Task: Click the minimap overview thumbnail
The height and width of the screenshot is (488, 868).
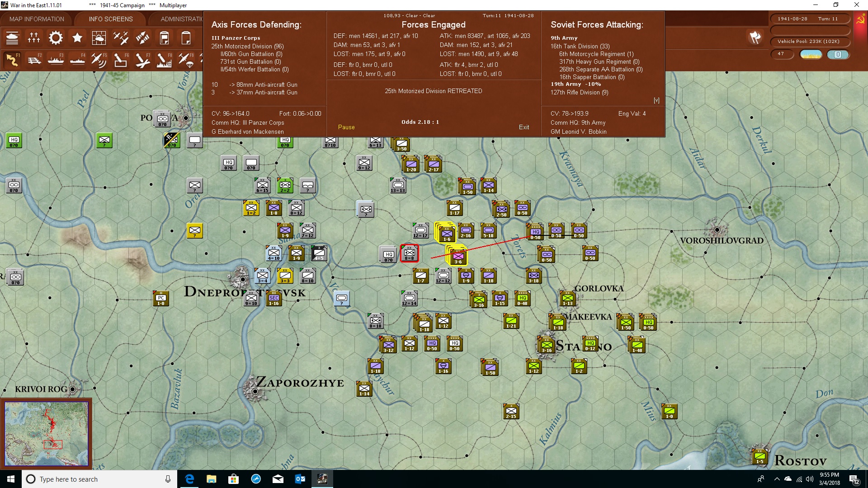Action: pyautogui.click(x=46, y=433)
